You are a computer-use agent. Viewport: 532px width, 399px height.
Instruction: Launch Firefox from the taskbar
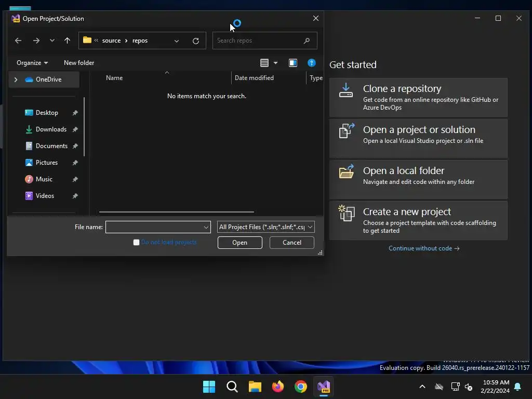pos(278,387)
